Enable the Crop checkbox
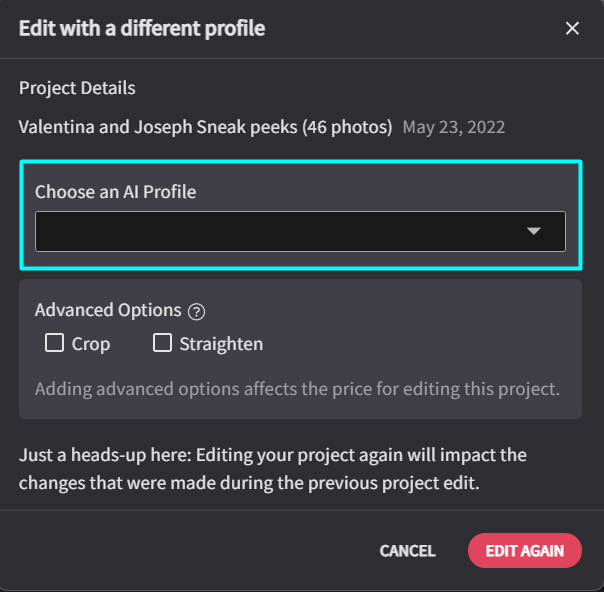This screenshot has height=592, width=604. click(x=54, y=343)
